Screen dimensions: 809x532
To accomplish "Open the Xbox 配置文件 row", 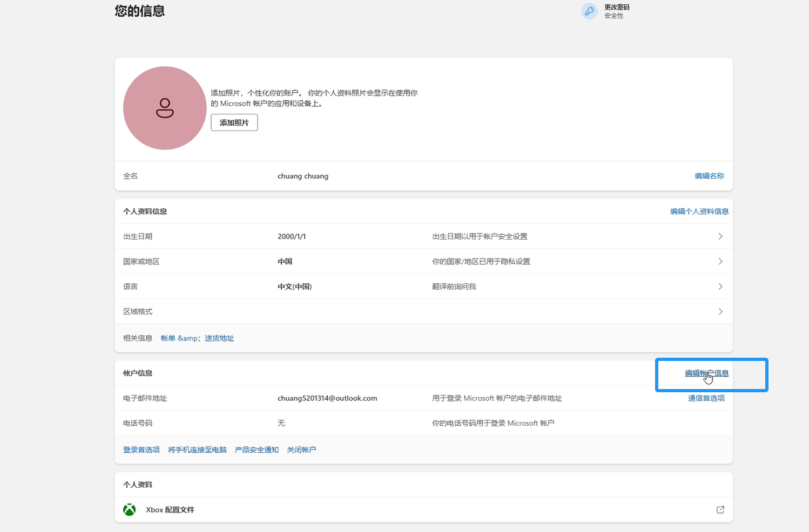I will [x=170, y=510].
